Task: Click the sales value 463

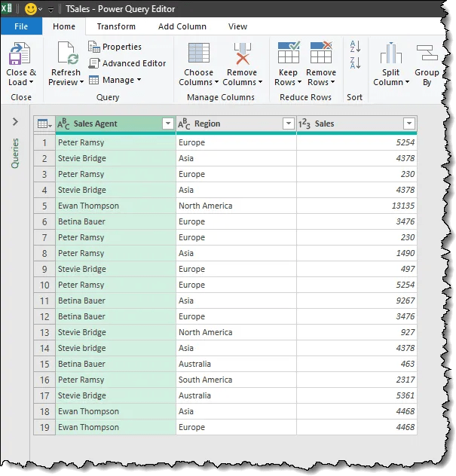Action: pyautogui.click(x=357, y=364)
